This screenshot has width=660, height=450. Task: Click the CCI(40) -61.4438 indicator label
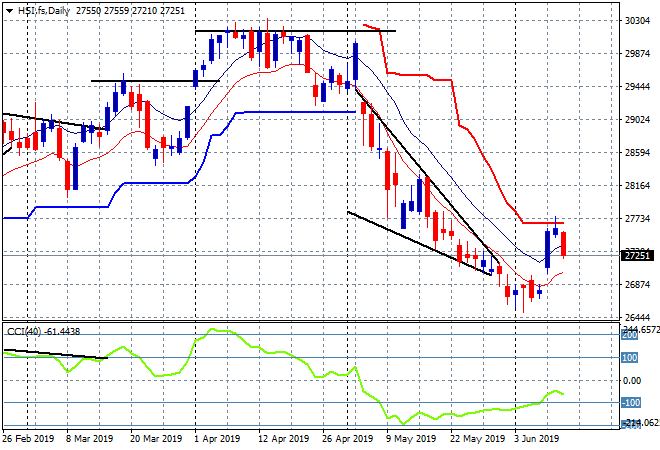43,332
